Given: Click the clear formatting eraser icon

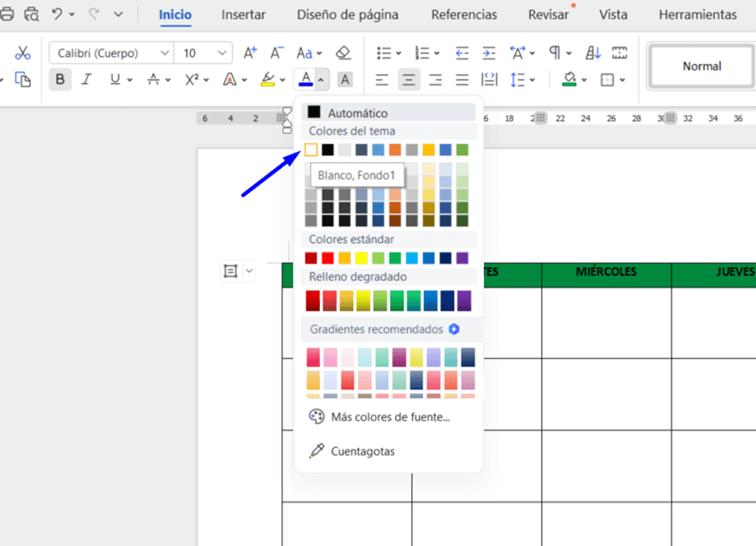Looking at the screenshot, I should [x=343, y=53].
